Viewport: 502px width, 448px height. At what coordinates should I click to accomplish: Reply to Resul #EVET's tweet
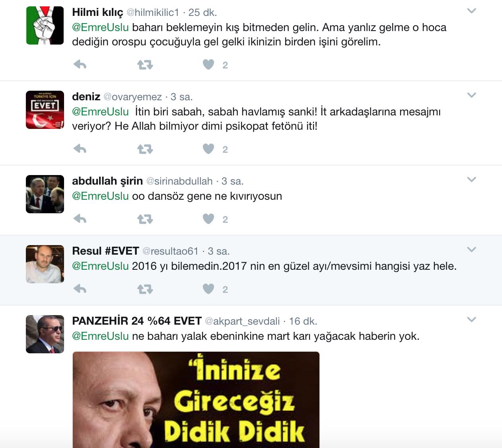click(80, 289)
